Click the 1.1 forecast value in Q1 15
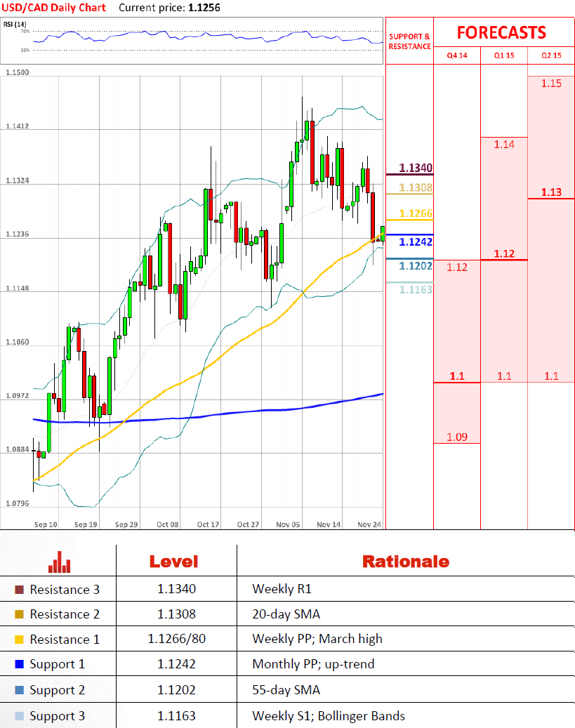This screenshot has width=575, height=728. (x=504, y=376)
